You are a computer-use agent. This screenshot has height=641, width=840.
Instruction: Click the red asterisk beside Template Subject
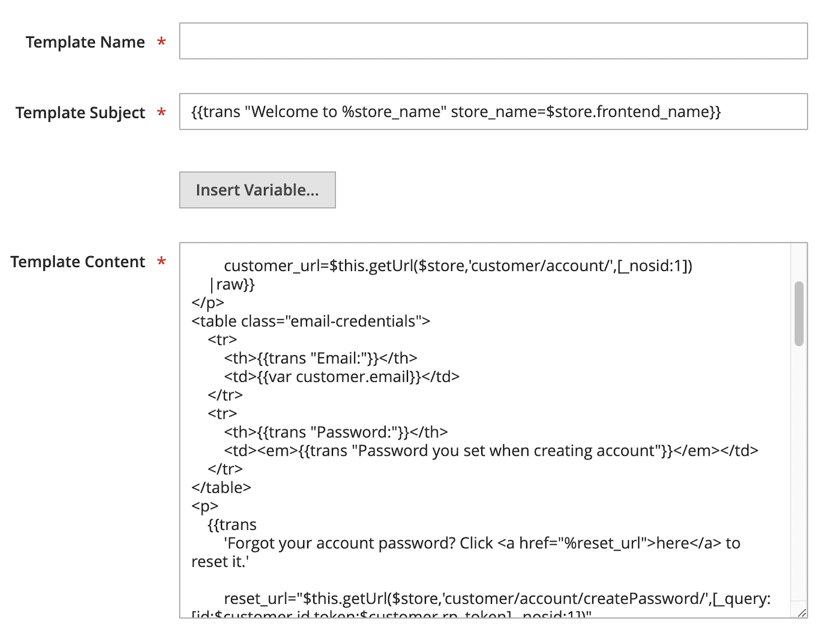click(160, 113)
